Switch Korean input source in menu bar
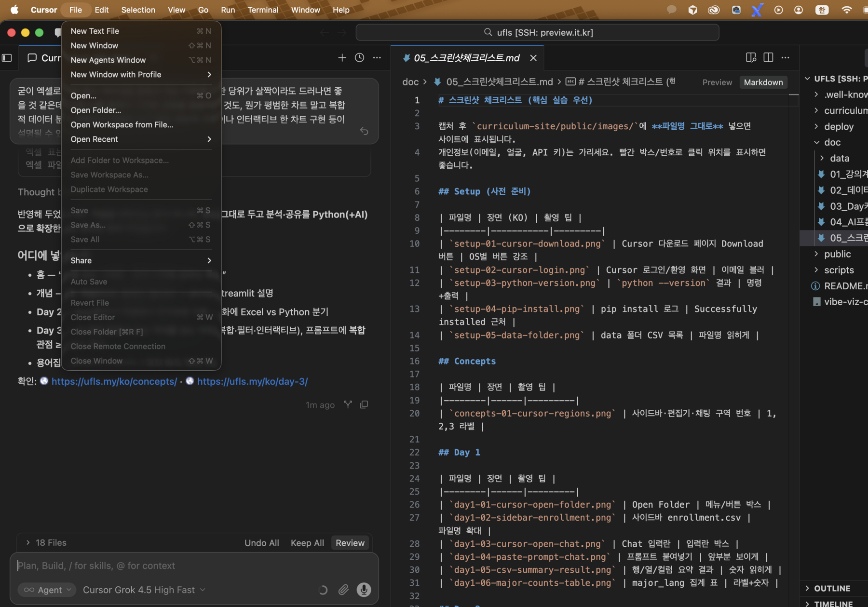 tap(822, 10)
